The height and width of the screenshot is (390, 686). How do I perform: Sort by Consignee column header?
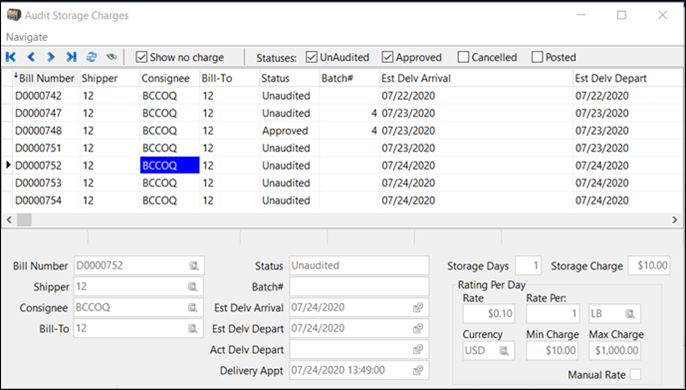[170, 78]
